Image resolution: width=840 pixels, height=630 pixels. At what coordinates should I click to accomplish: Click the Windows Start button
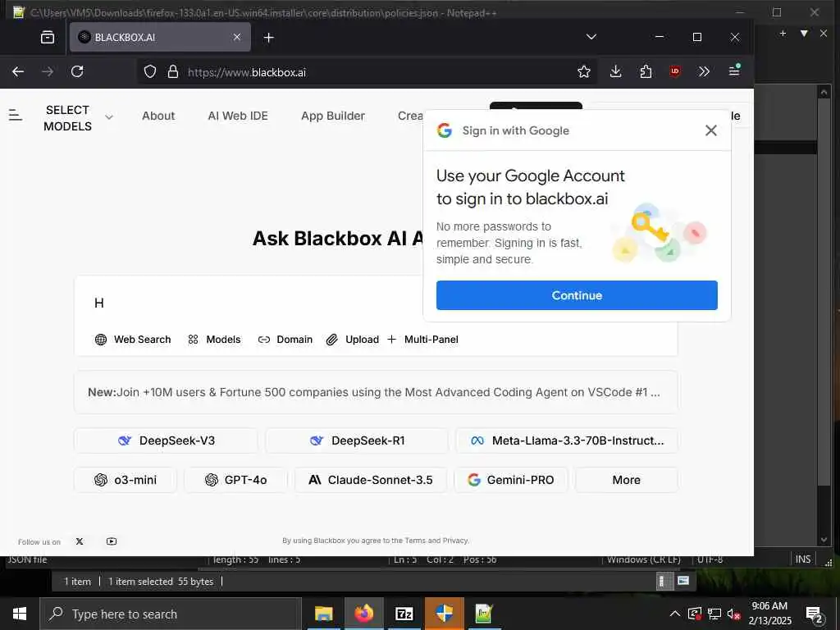click(x=20, y=614)
